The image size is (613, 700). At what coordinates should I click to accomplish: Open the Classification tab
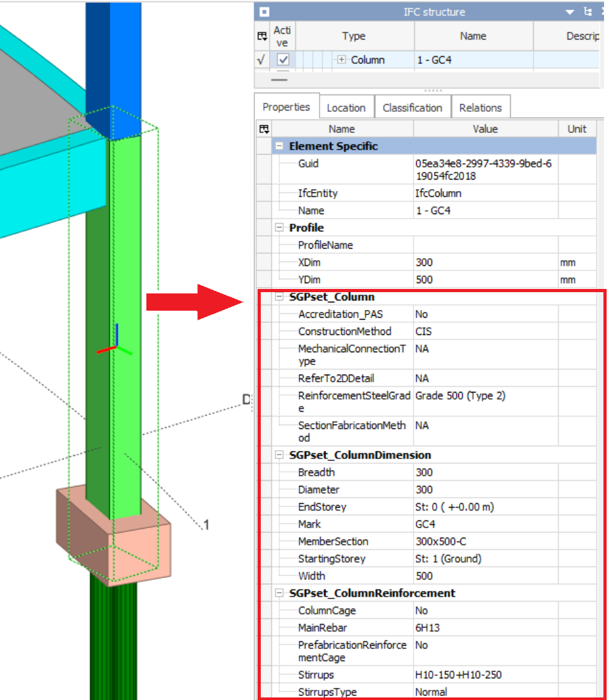412,108
